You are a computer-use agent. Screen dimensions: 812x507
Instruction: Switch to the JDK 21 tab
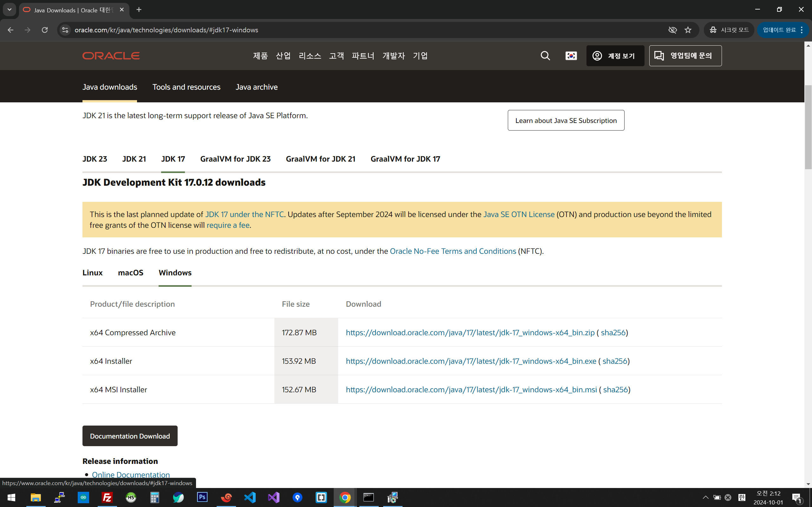coord(134,159)
